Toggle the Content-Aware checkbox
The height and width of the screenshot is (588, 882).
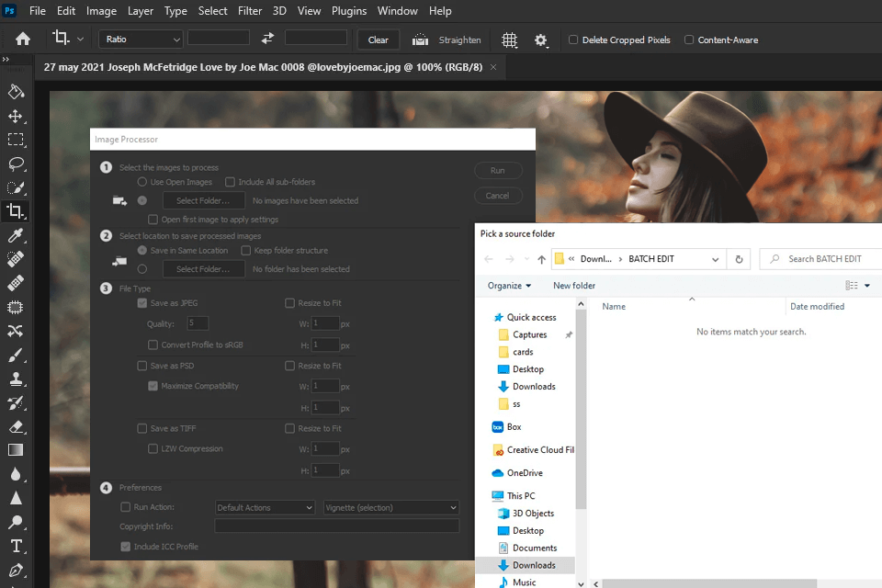[x=689, y=40]
